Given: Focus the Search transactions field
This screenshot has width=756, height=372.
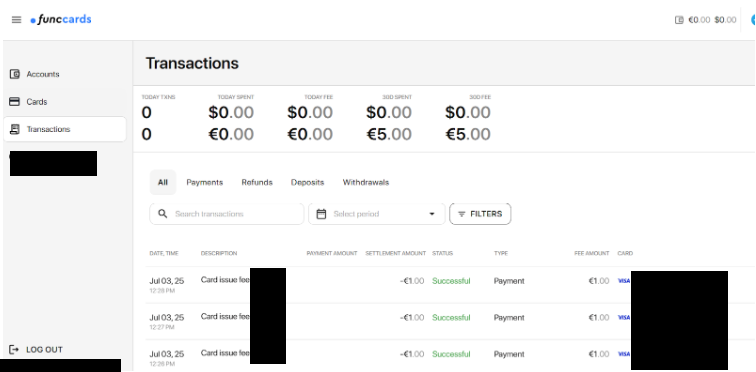Looking at the screenshot, I should pyautogui.click(x=227, y=214).
